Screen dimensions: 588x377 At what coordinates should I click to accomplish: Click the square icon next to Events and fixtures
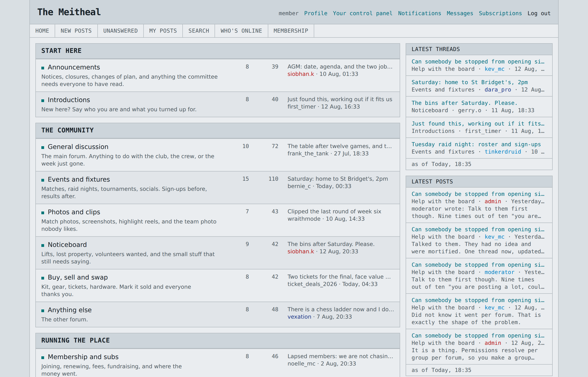coord(43,180)
